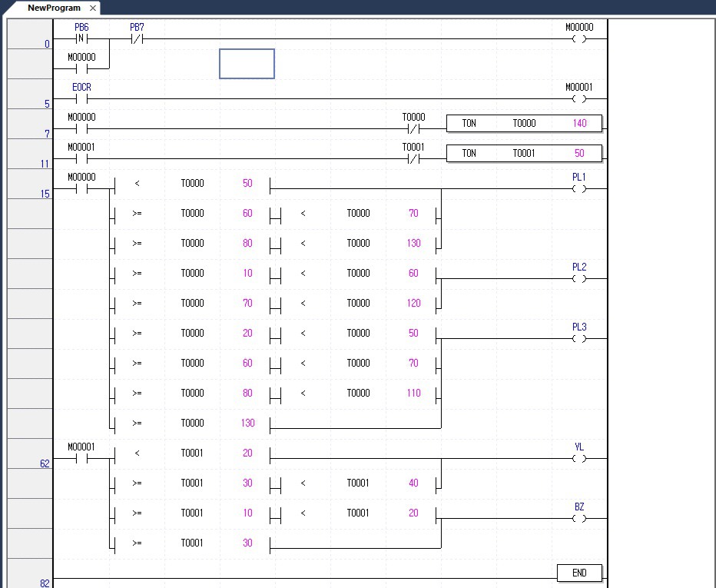The width and height of the screenshot is (716, 588).
Task: Select the >= T0000 10 compare block
Action: click(192, 274)
